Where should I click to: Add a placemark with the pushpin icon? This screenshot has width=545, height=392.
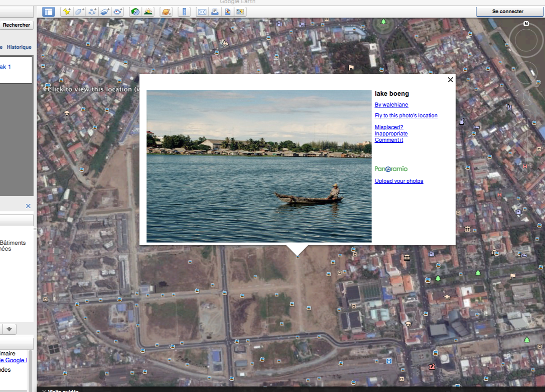(67, 12)
